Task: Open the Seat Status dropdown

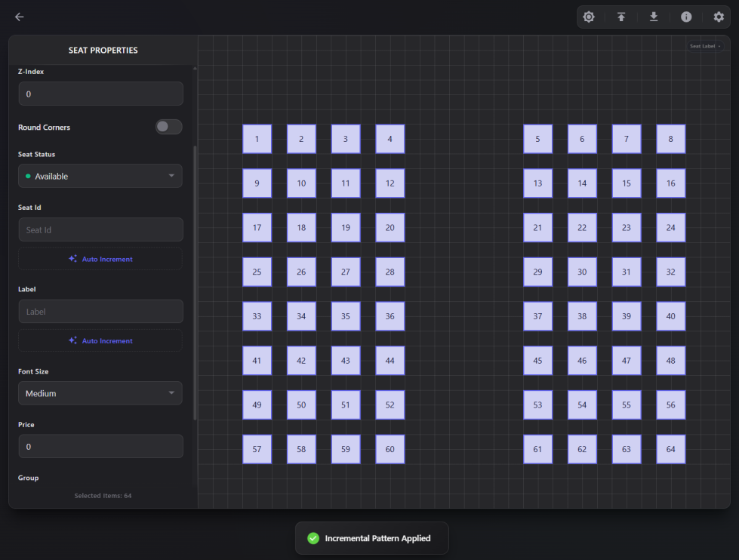Action: 100,176
